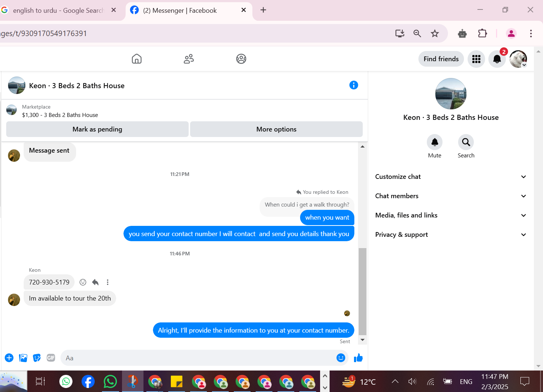
Task: Open the Chrome three-dot menu
Action: click(x=531, y=34)
